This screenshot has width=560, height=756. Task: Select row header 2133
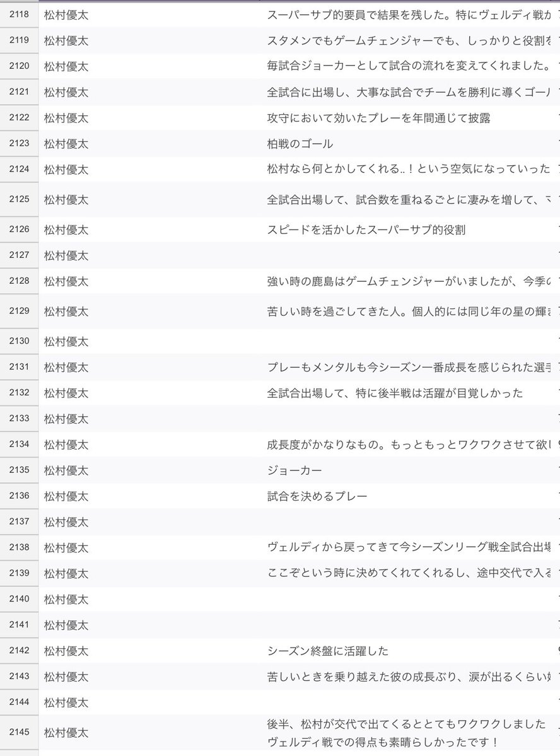pyautogui.click(x=19, y=419)
